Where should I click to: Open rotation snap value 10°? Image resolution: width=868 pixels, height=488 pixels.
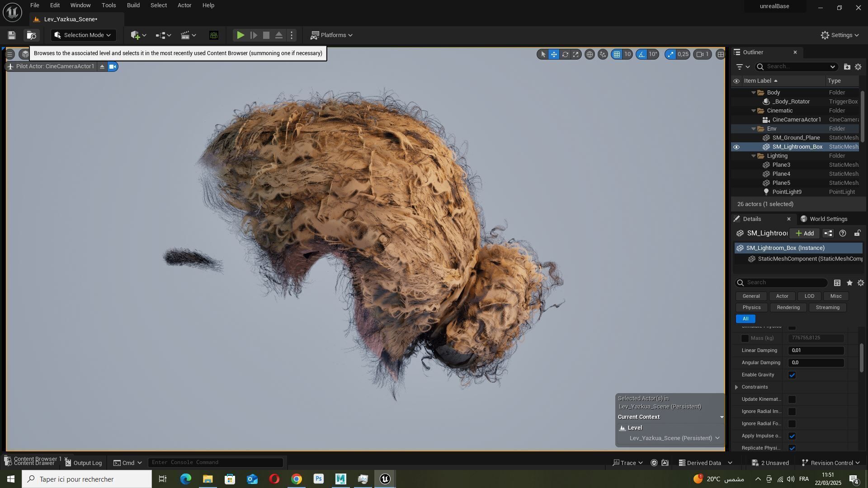point(653,54)
